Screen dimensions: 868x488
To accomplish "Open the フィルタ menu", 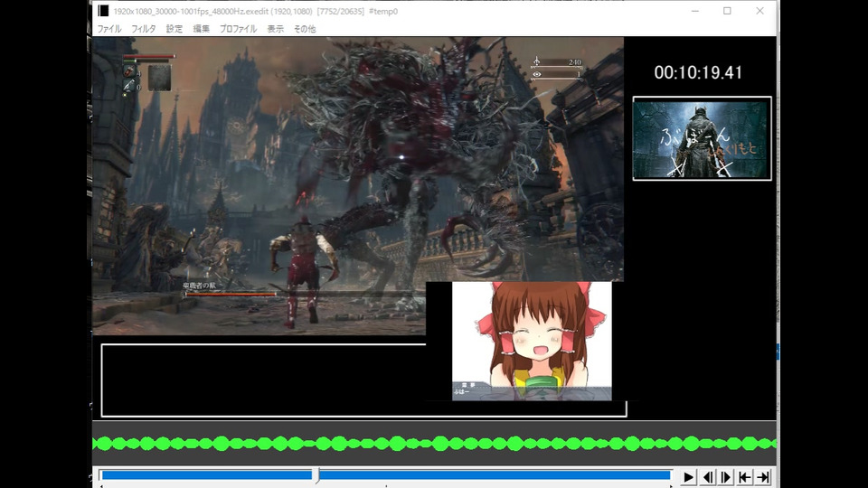I will click(144, 29).
